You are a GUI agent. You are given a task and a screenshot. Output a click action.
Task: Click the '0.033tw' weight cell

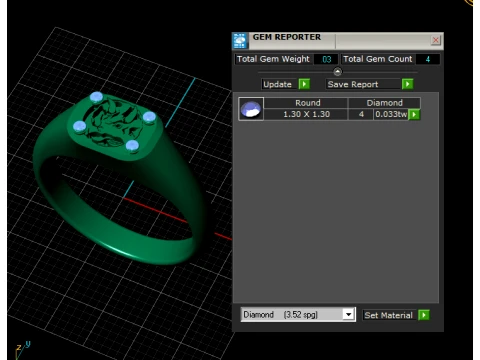[391, 114]
